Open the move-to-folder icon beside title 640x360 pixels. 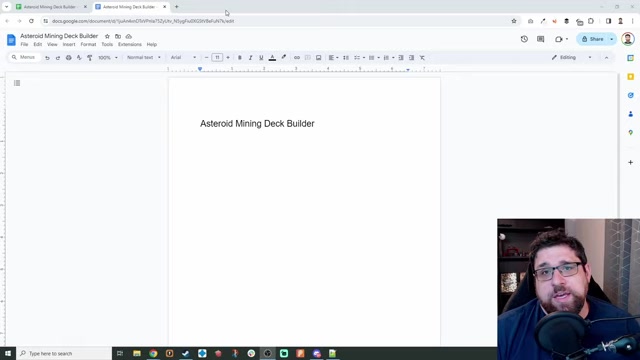click(x=118, y=36)
